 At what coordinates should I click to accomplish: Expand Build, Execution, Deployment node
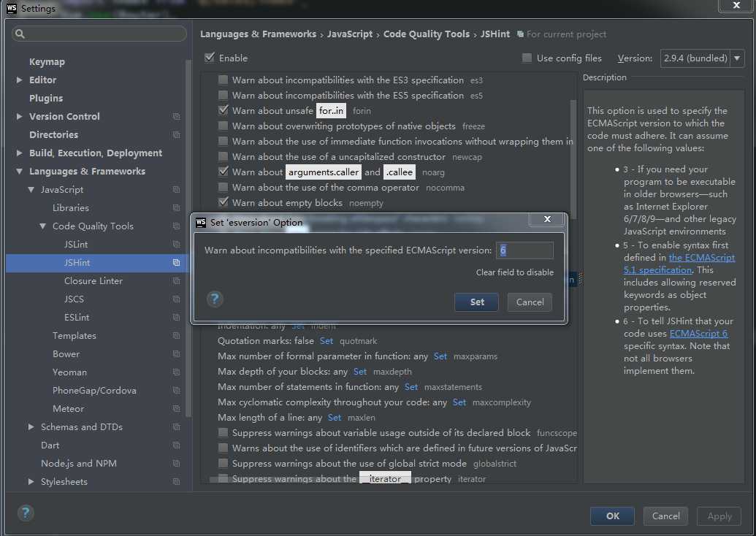19,153
